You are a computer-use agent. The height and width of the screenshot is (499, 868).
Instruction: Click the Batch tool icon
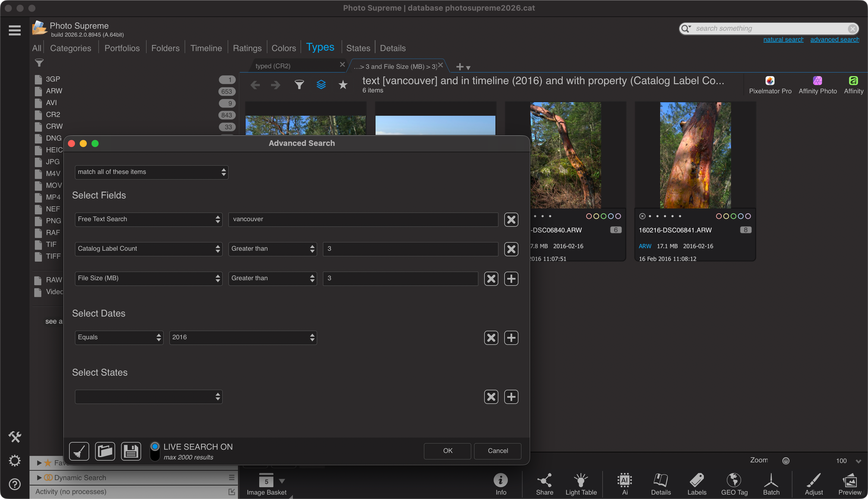coord(771,484)
